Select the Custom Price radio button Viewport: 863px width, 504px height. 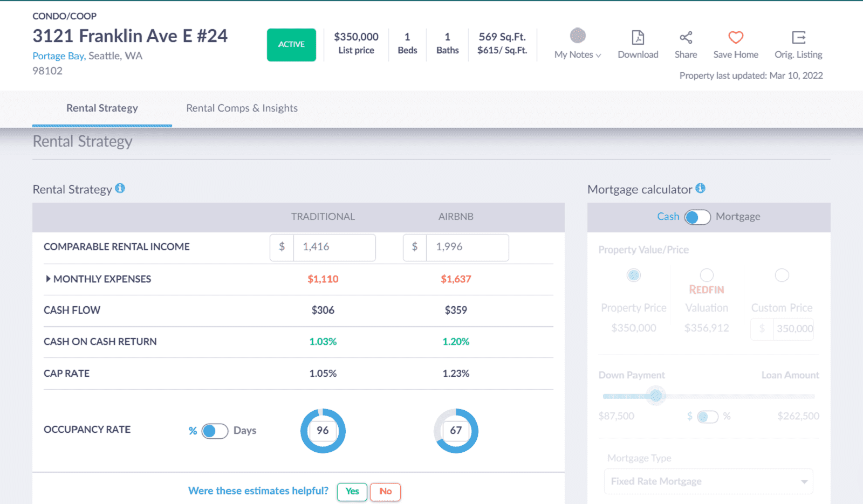click(x=782, y=275)
